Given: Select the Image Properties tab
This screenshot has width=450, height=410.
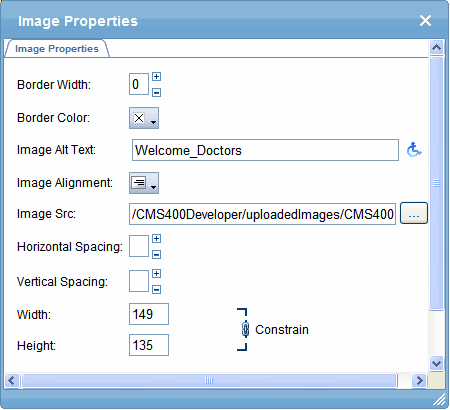Looking at the screenshot, I should [x=57, y=49].
